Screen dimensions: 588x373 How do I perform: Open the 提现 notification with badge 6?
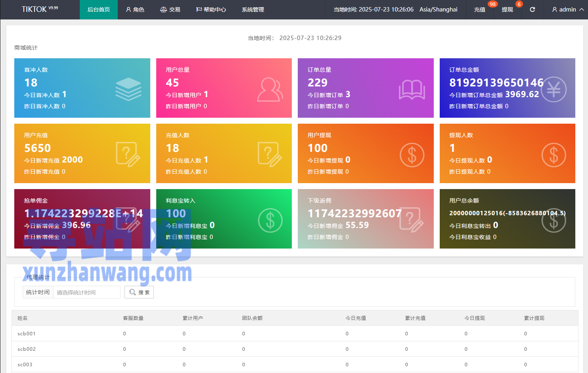pos(508,10)
